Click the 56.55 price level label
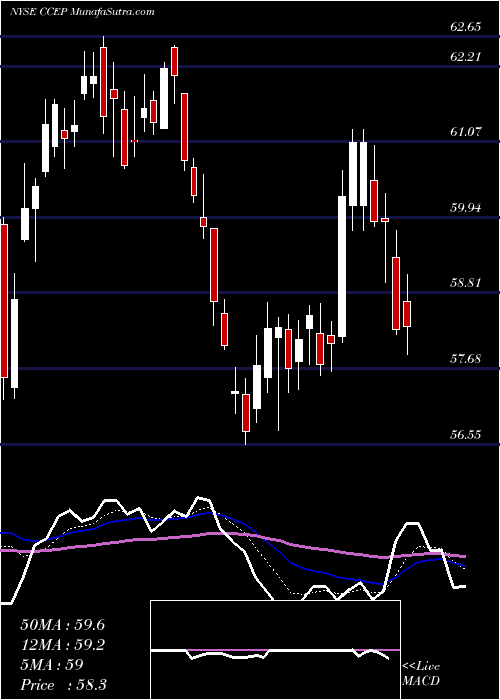Viewport: 500px width, 700px height. [466, 434]
